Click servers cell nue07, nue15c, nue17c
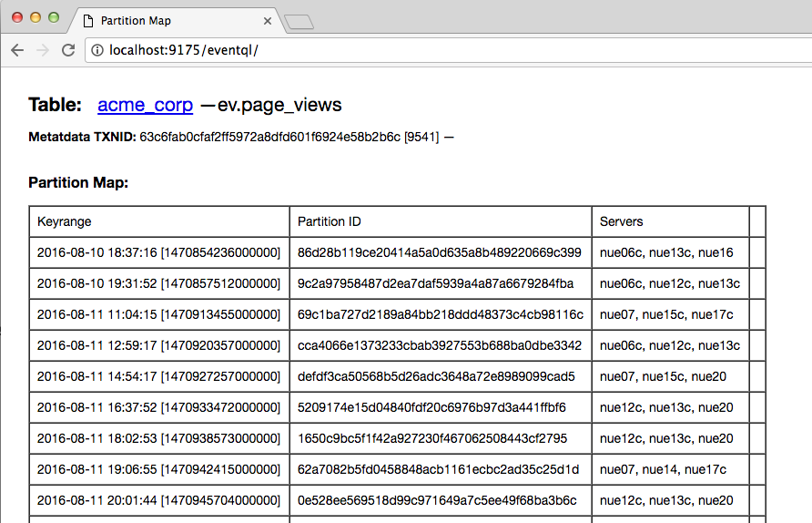Screen dimensions: 812x523 (671, 314)
